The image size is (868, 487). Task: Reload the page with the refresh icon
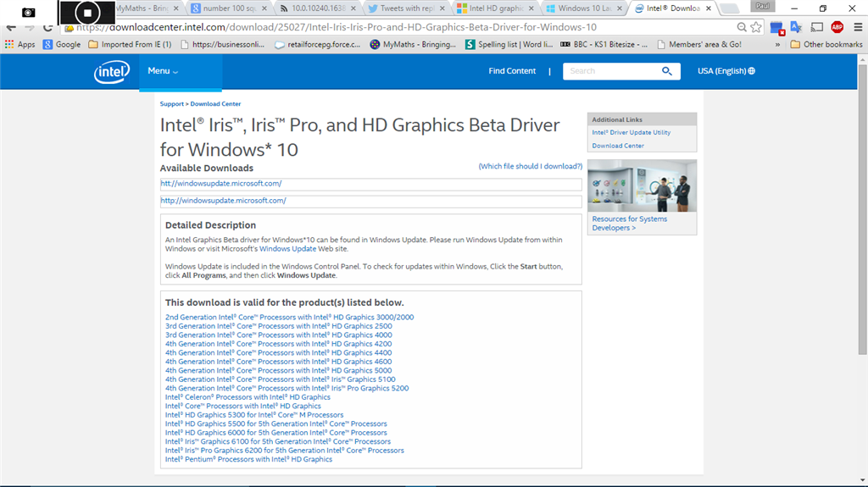pyautogui.click(x=48, y=27)
